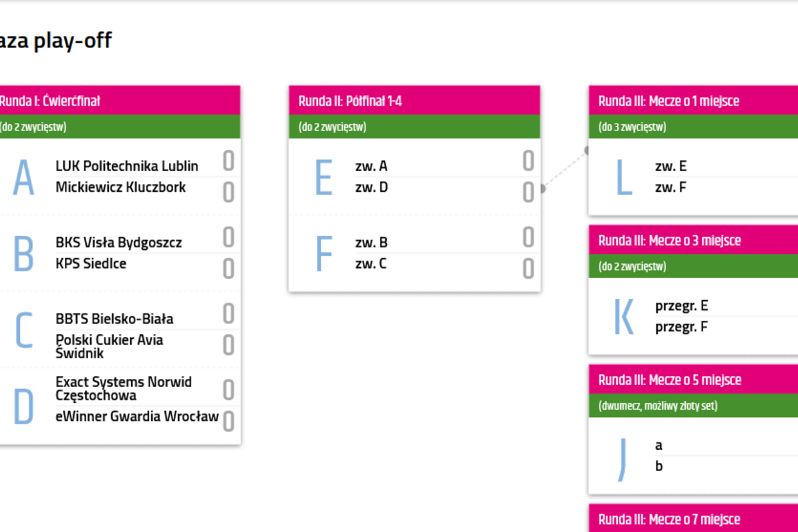Click the letter E semifinal icon
The height and width of the screenshot is (532, 798).
point(323,178)
